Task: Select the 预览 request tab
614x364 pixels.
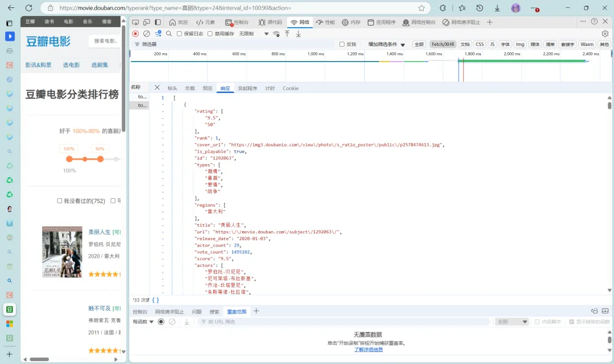Action: coord(208,89)
